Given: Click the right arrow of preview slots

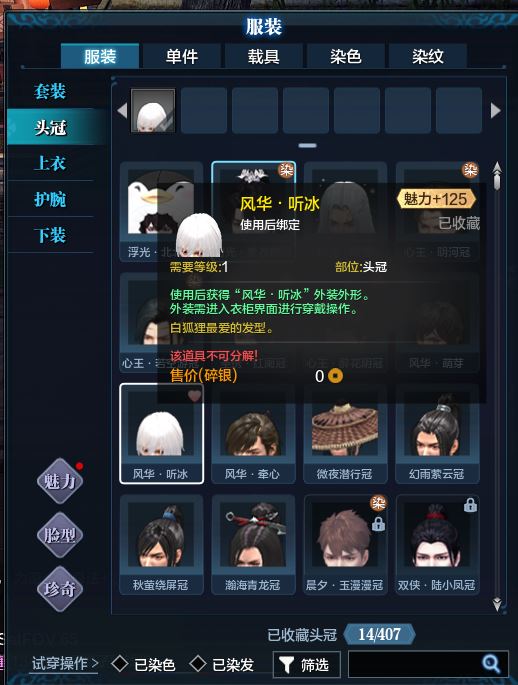Looking at the screenshot, I should 495,111.
